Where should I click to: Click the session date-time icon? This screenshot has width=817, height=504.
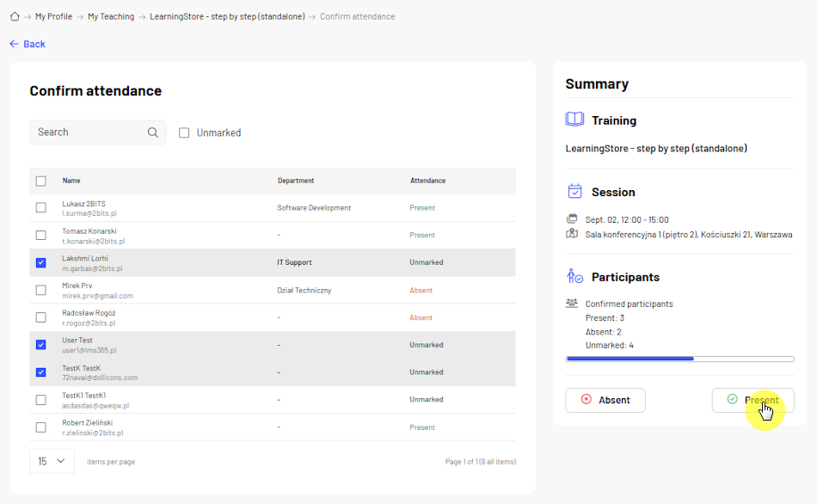[x=572, y=219]
